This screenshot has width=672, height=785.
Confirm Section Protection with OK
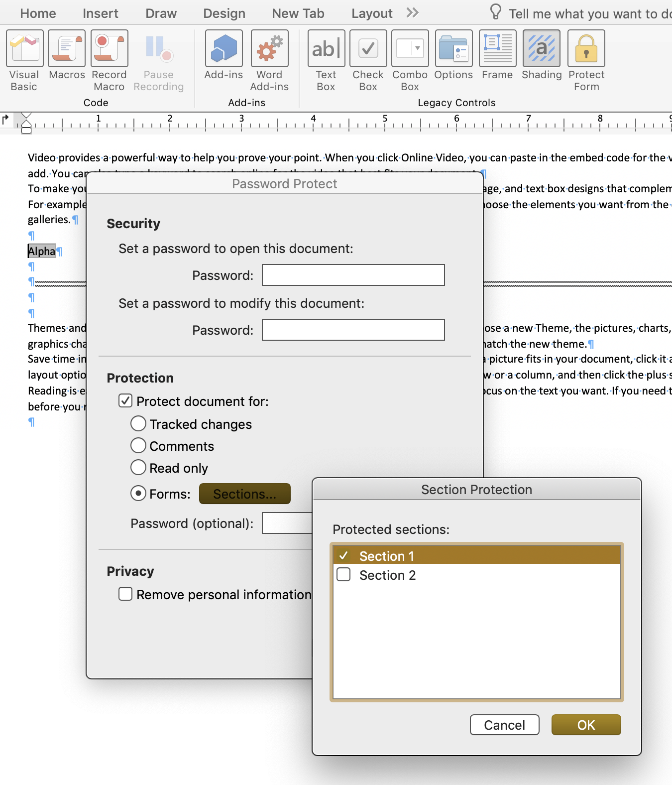[x=586, y=725]
